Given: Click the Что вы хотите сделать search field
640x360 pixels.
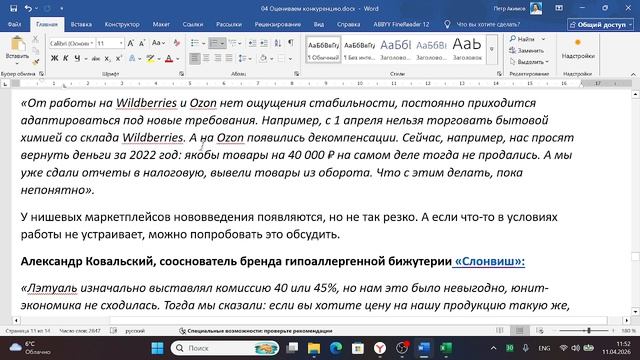Looking at the screenshot, I should point(488,24).
